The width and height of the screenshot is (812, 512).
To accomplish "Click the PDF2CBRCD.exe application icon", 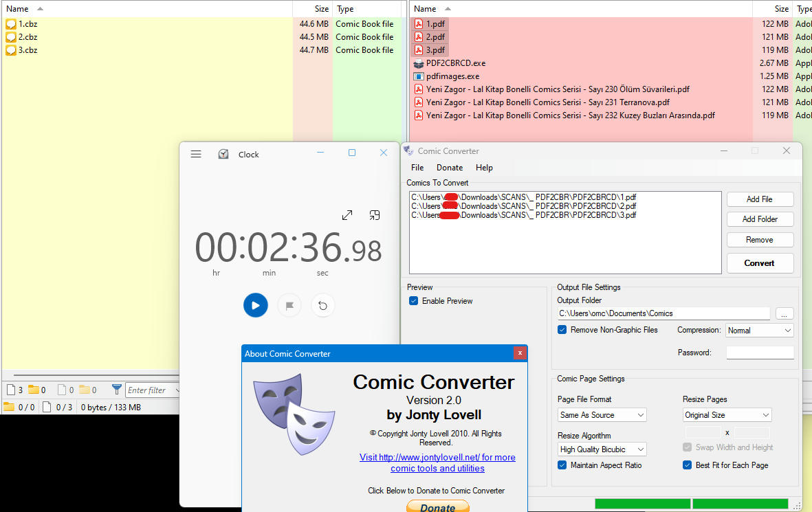I will [419, 63].
